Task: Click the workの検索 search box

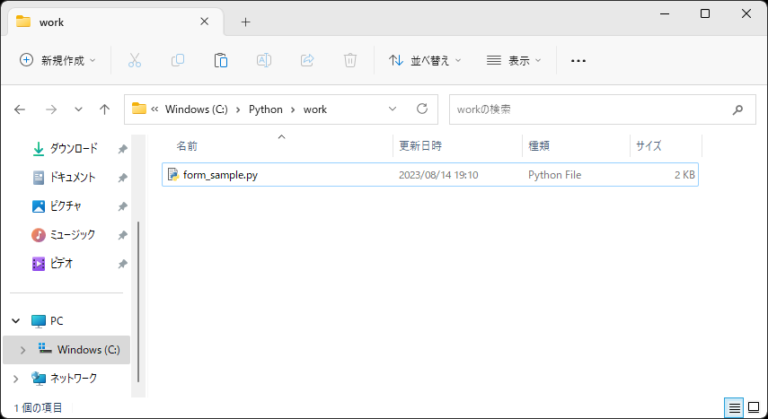Action: coord(590,109)
